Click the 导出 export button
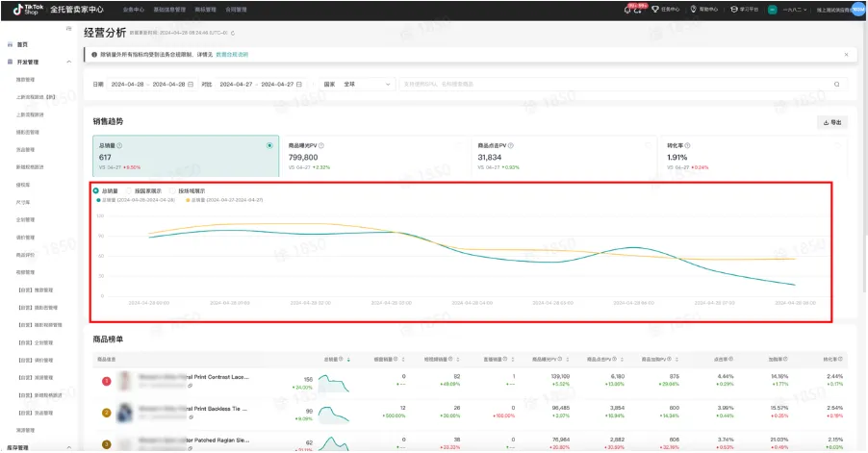 click(832, 122)
